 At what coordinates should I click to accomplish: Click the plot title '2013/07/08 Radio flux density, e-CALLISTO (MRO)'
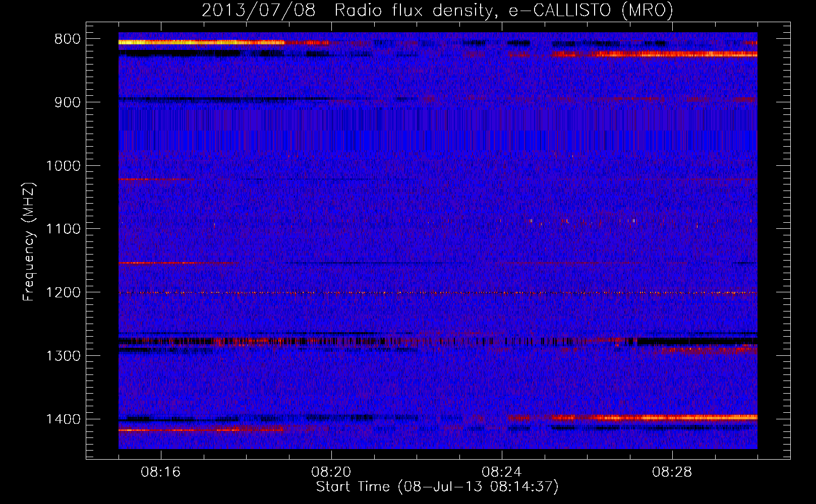[437, 11]
